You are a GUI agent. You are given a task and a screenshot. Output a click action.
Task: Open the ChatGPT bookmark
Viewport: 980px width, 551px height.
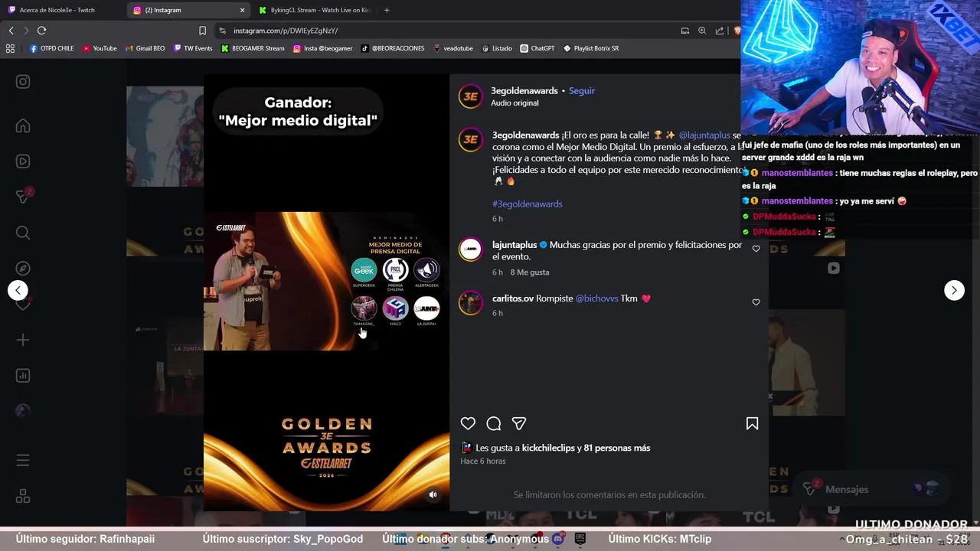[537, 48]
